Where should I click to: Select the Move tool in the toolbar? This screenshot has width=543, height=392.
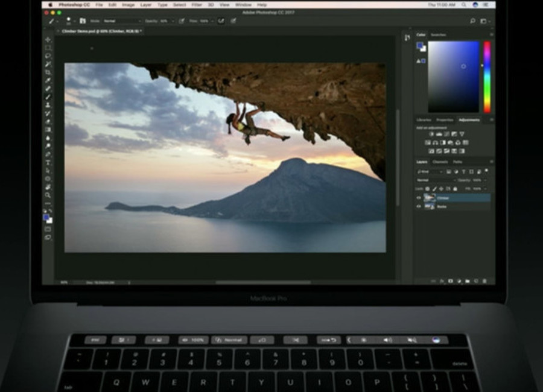click(x=48, y=40)
